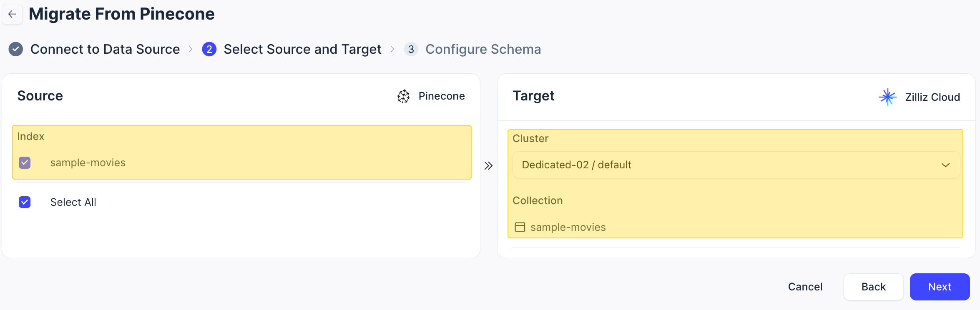Click the double-chevron transfer arrow icon
980x310 pixels.
(x=488, y=166)
